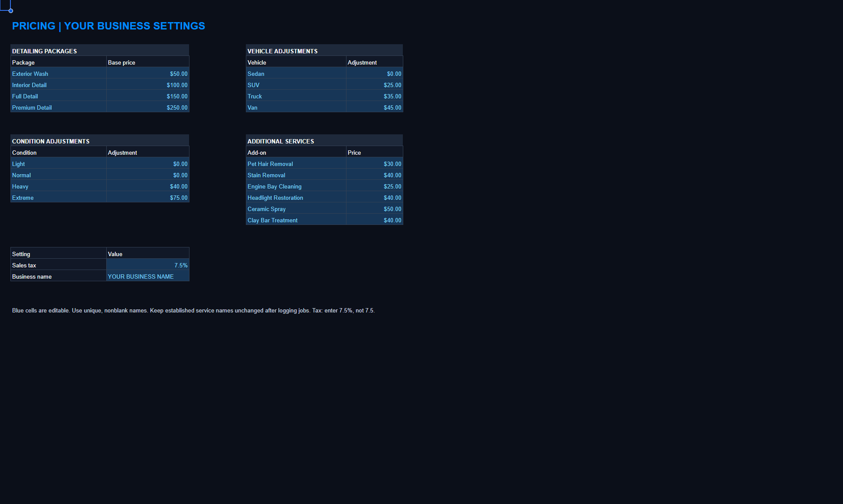Click the Condition column header
Image resolution: width=843 pixels, height=504 pixels.
pos(58,153)
